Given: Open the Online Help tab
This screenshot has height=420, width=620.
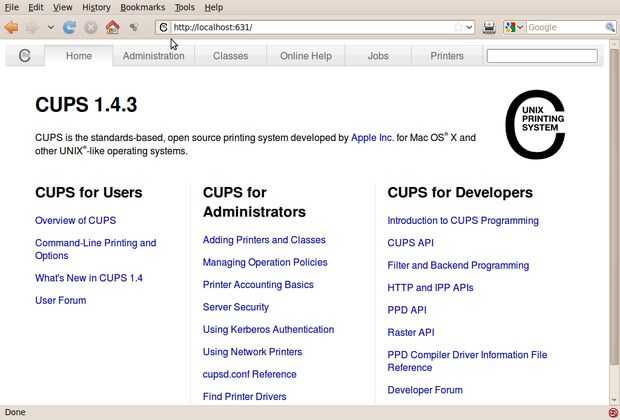Looking at the screenshot, I should (x=306, y=56).
